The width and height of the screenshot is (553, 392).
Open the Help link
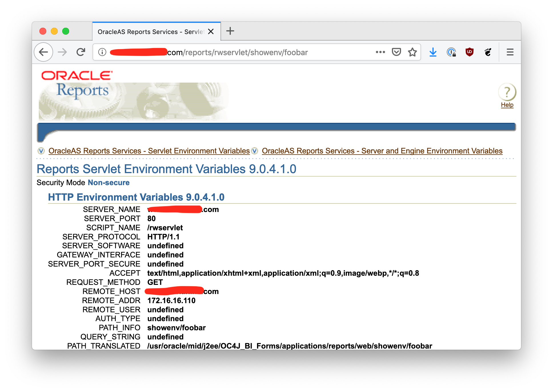[x=507, y=105]
